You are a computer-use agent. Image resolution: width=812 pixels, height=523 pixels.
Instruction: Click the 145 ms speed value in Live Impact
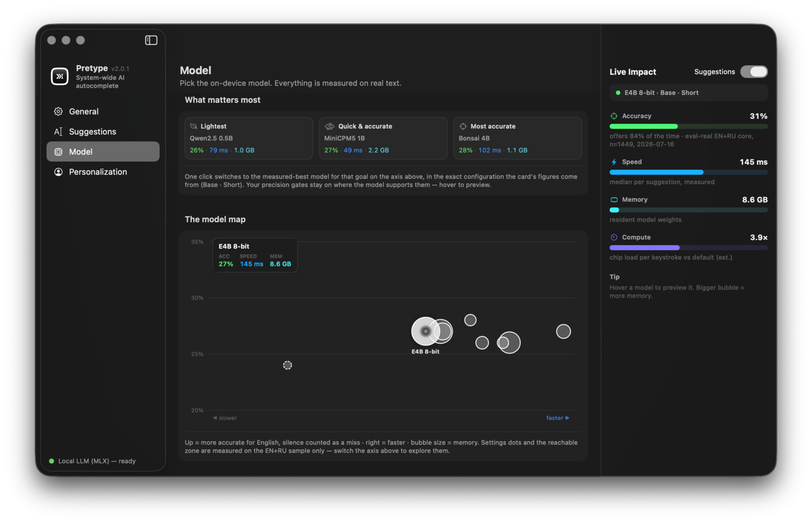point(754,162)
